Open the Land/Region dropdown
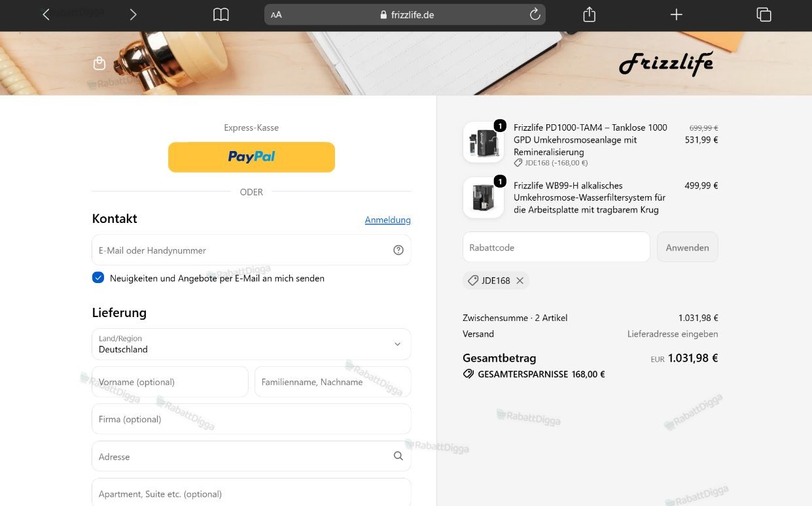The height and width of the screenshot is (506, 812). [251, 344]
